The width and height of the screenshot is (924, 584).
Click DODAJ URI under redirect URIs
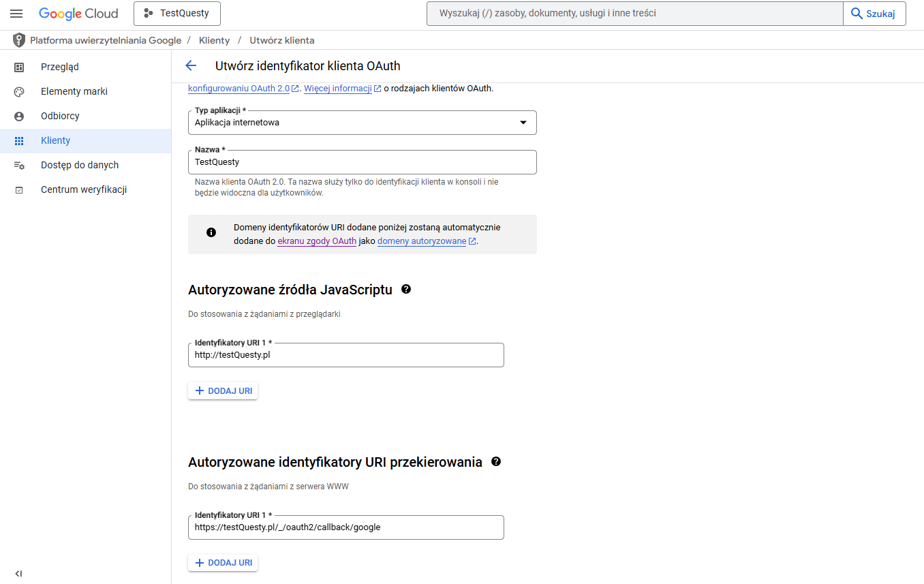coord(223,563)
